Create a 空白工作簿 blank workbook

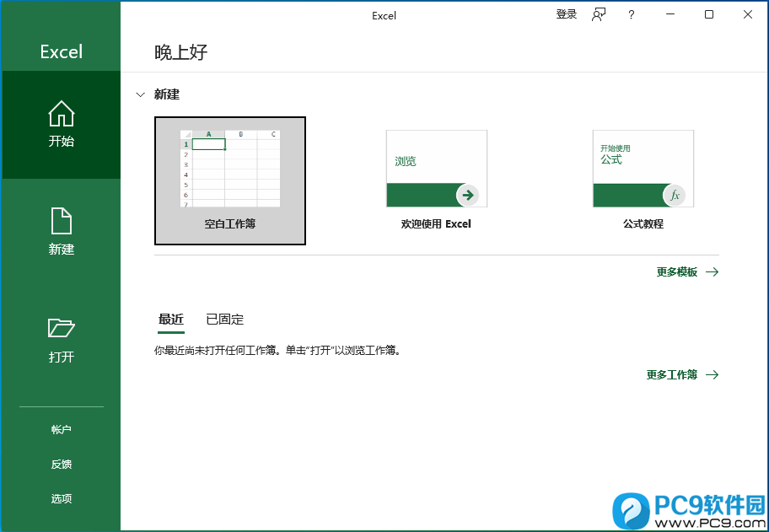coord(230,180)
